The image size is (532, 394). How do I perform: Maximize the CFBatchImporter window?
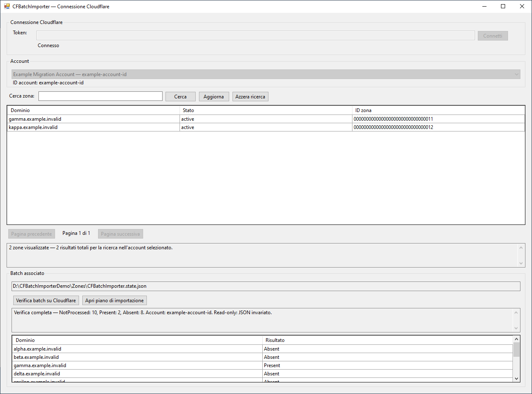[503, 6]
